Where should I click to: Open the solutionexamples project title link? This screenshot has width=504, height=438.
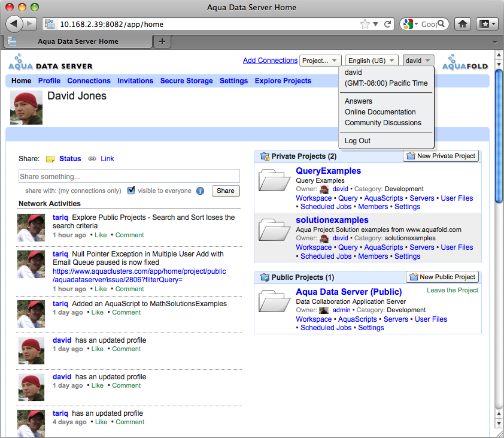332,220
